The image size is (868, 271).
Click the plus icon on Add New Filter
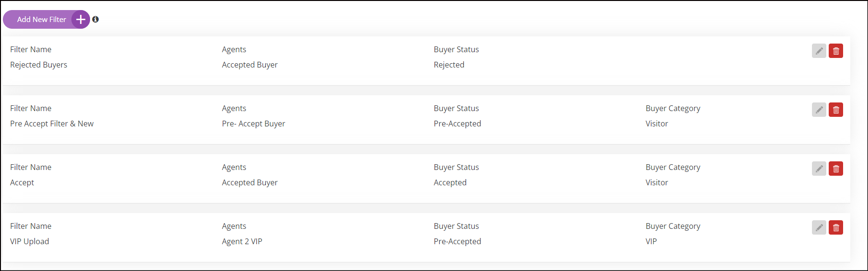[81, 20]
